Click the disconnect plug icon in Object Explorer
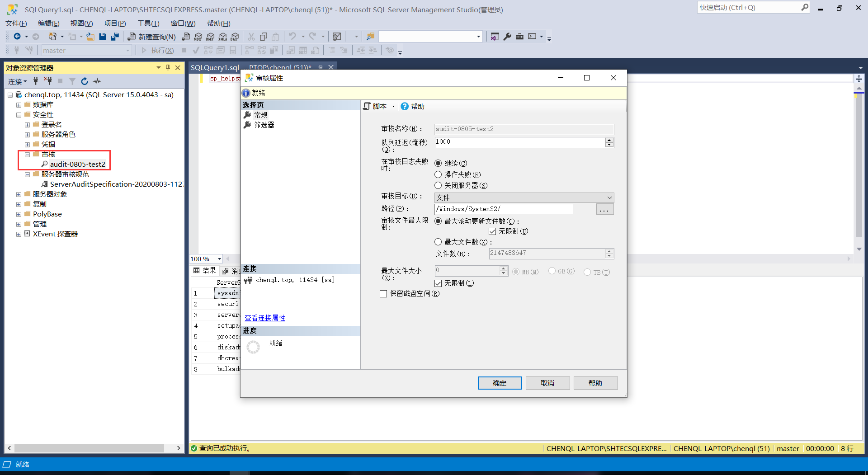Screen dimensions: 868x475 (x=48, y=81)
